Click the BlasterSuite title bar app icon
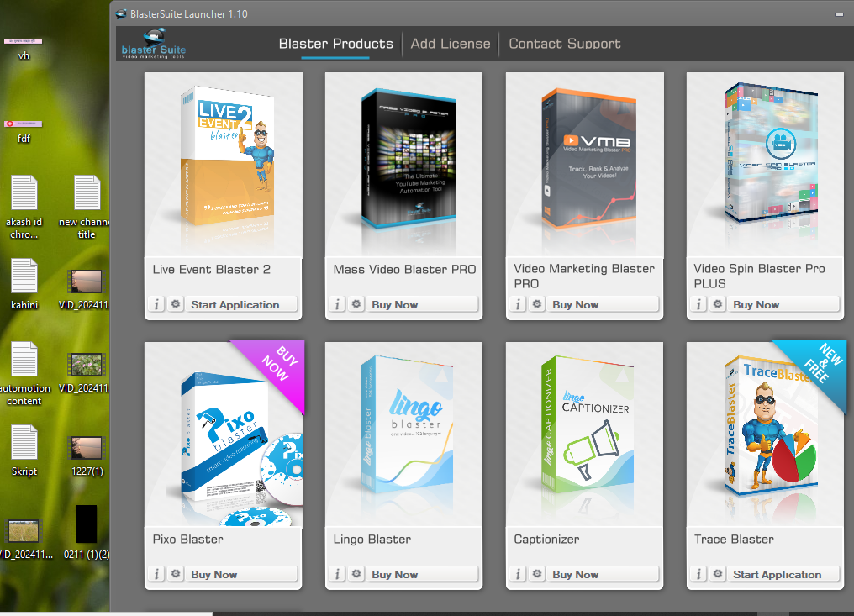 pyautogui.click(x=121, y=14)
